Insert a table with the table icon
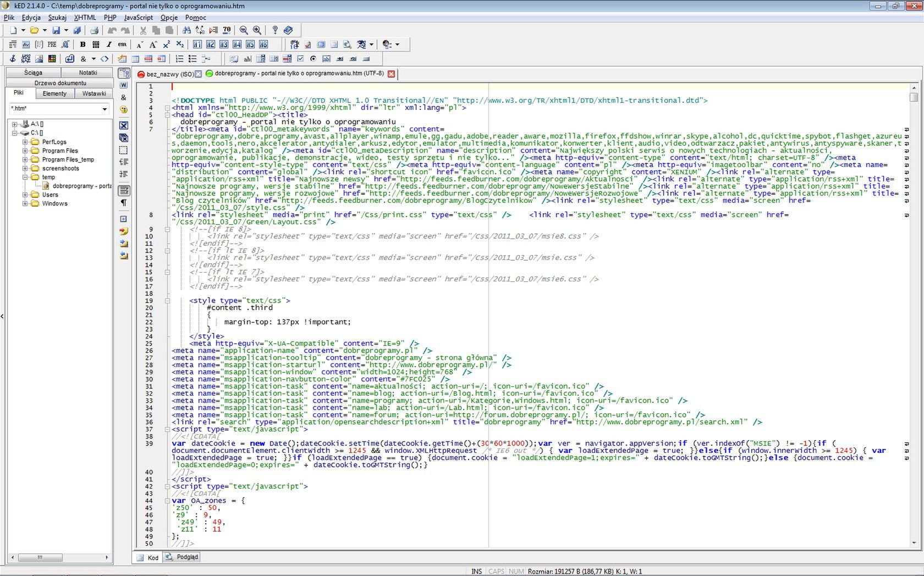The image size is (924, 576). [x=135, y=59]
